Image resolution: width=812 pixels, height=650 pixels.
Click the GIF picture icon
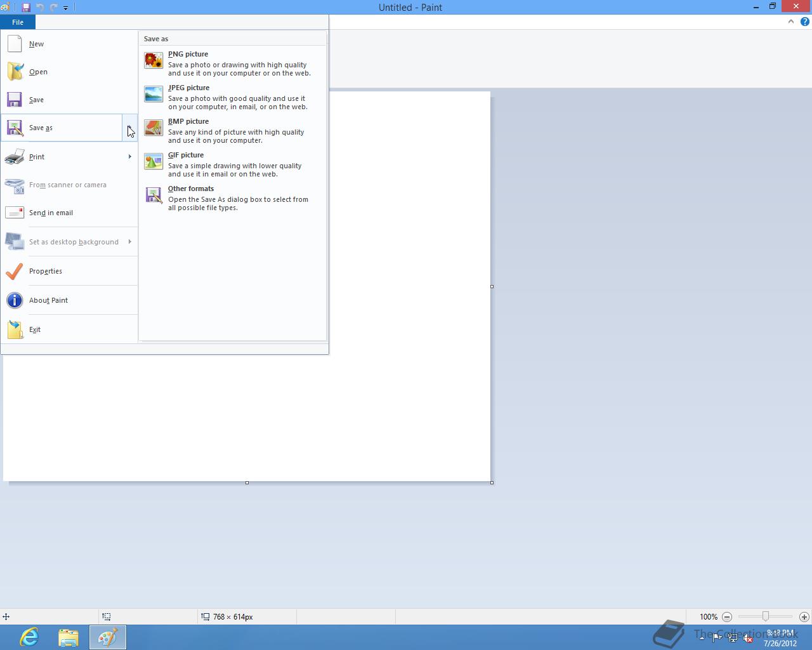tap(154, 161)
